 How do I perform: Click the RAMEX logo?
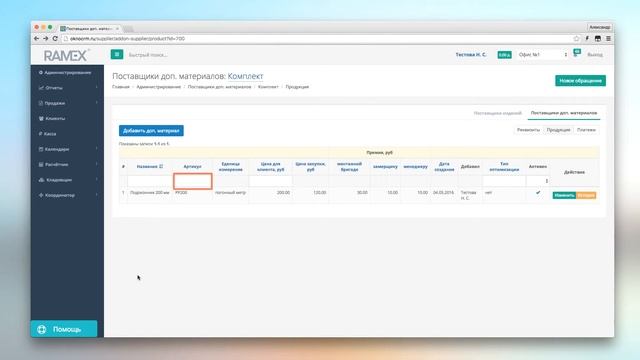(x=66, y=55)
